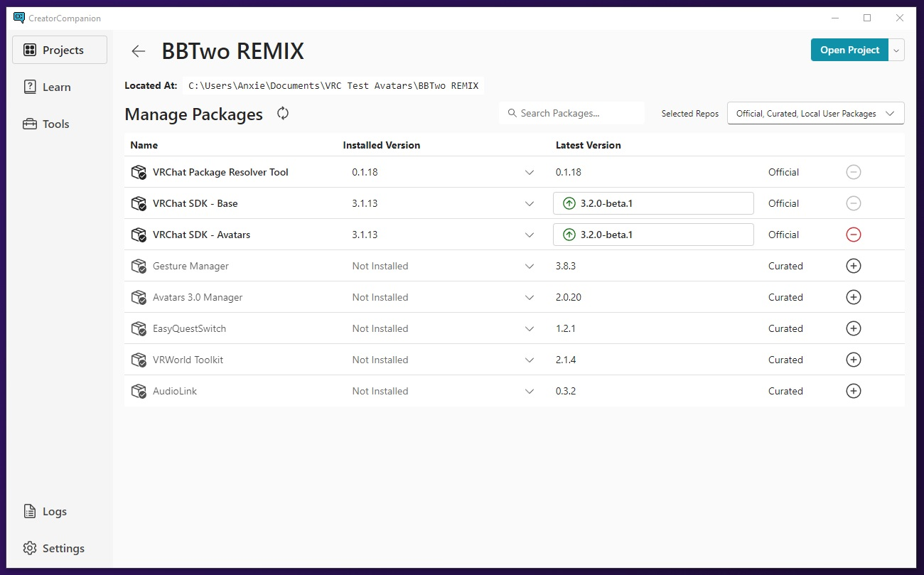
Task: Add the Avatars 3.0 Manager package
Action: pyautogui.click(x=854, y=297)
